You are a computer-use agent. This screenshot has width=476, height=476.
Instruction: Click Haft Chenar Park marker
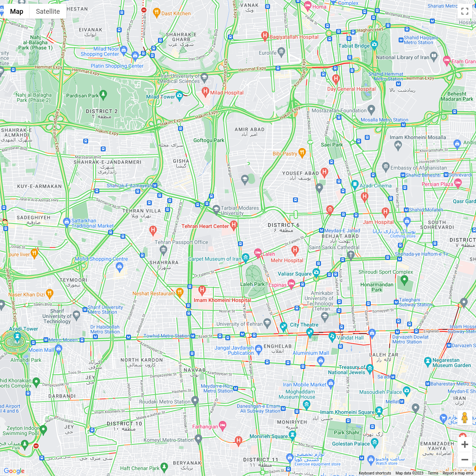coord(164,467)
